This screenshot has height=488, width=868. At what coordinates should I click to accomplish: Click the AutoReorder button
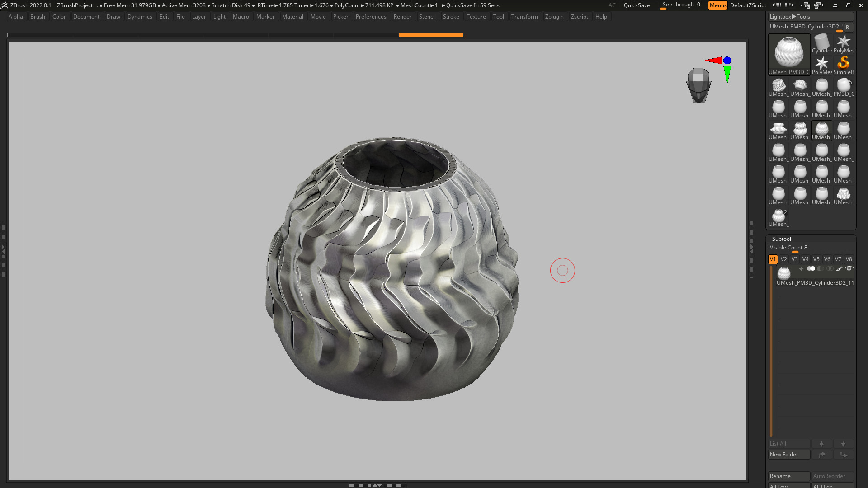[833, 476]
